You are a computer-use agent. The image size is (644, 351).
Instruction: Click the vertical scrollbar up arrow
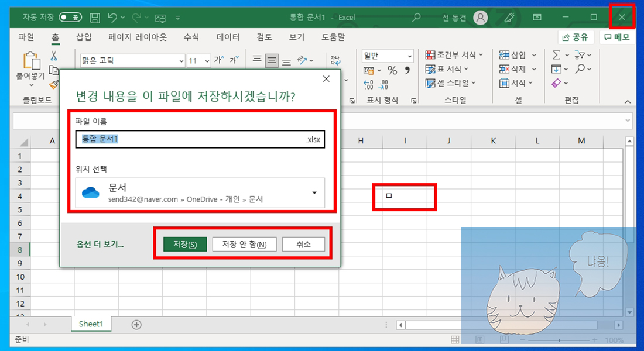629,141
